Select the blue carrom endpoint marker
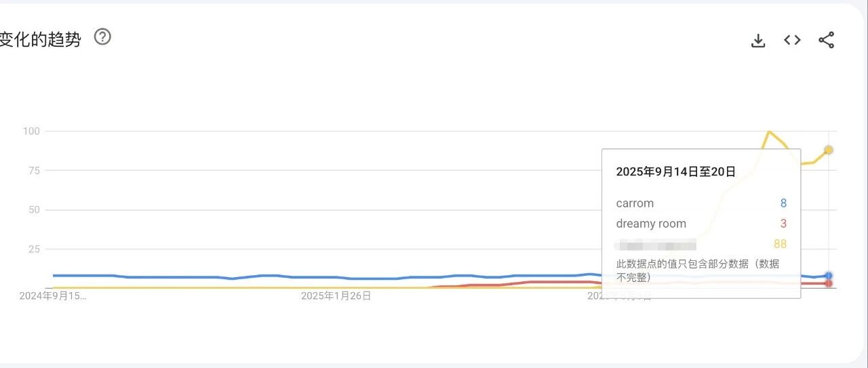Screen dimensions: 868x368 tap(829, 276)
